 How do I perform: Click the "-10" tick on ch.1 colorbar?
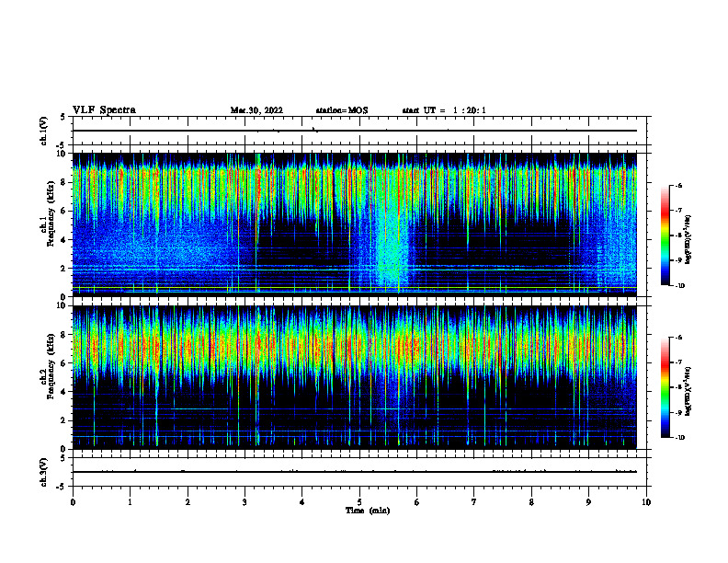679,286
